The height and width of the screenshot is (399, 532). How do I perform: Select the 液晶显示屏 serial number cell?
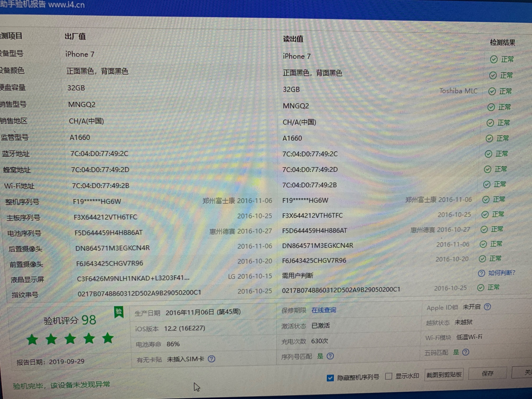pyautogui.click(x=133, y=278)
